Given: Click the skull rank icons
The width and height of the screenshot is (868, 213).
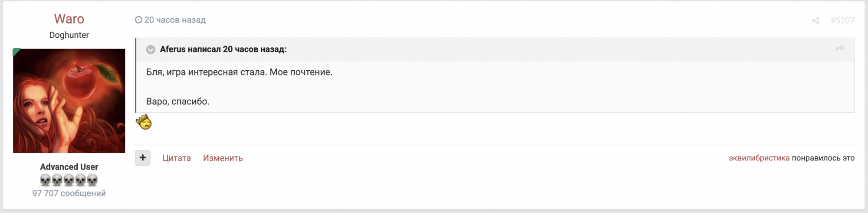Looking at the screenshot, I should 69,180.
